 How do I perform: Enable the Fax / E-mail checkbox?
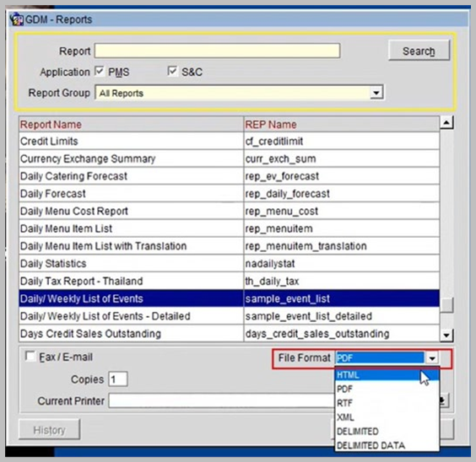[30, 356]
